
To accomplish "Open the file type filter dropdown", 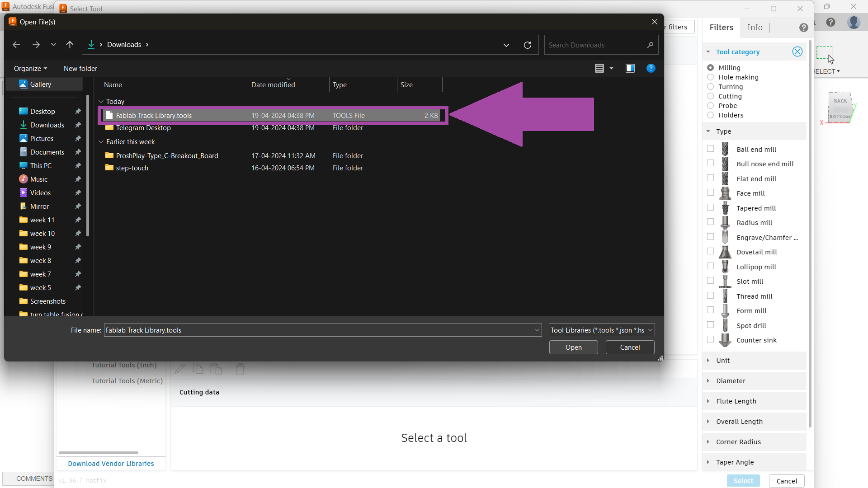I will [x=602, y=330].
